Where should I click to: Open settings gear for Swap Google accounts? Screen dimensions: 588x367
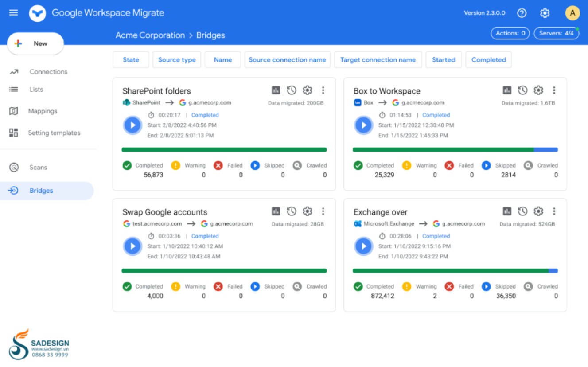(x=308, y=211)
